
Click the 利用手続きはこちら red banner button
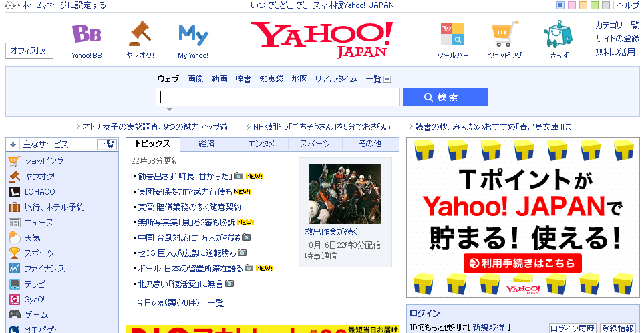522,263
